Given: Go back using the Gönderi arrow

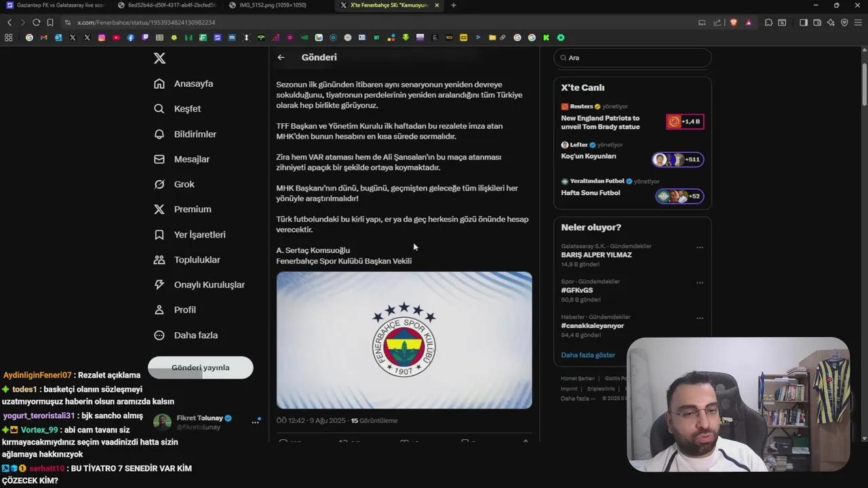Looking at the screenshot, I should (281, 58).
